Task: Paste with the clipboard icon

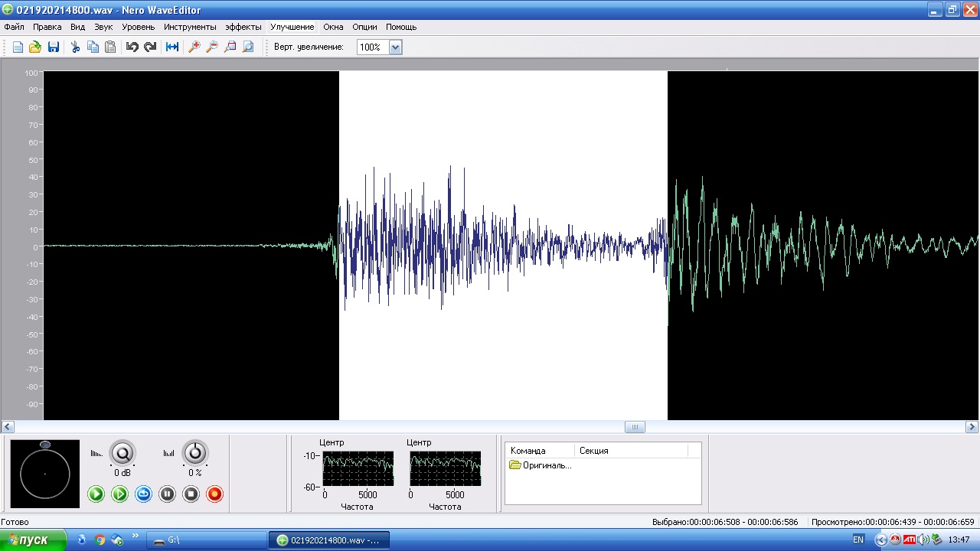Action: pos(110,47)
